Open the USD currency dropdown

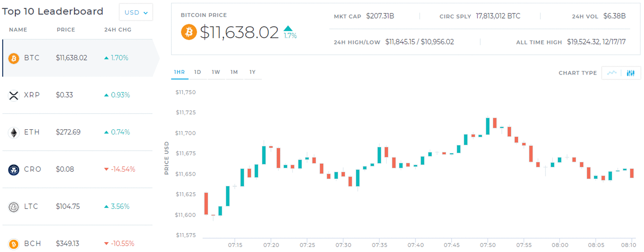point(136,13)
